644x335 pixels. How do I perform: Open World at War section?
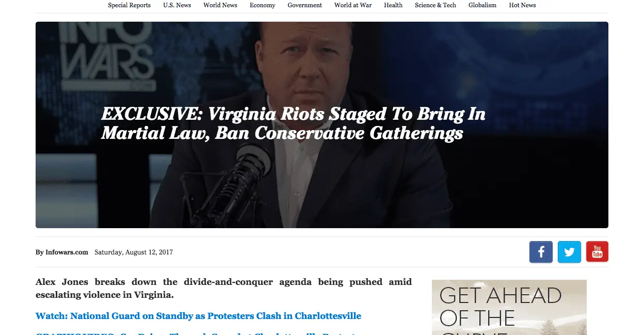(353, 5)
